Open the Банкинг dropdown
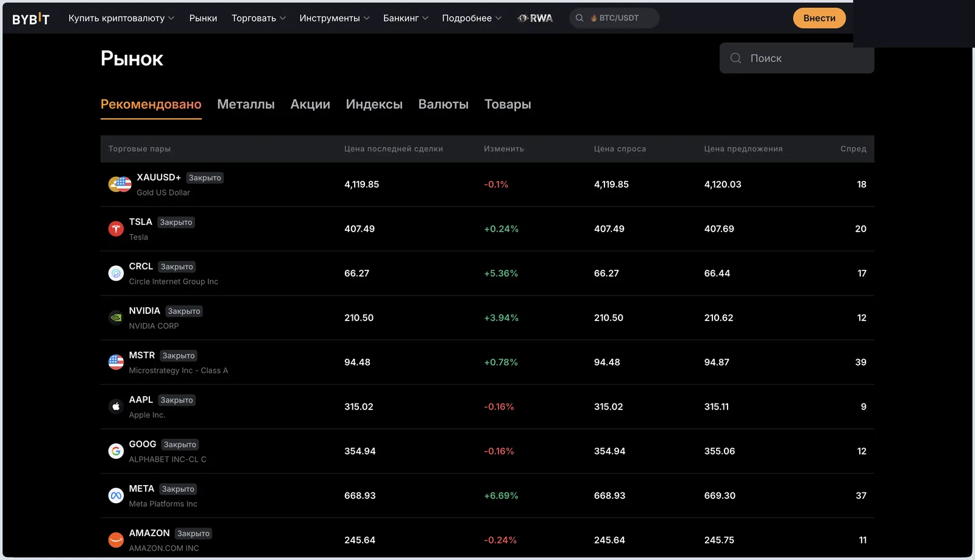The width and height of the screenshot is (975, 560). (x=406, y=18)
